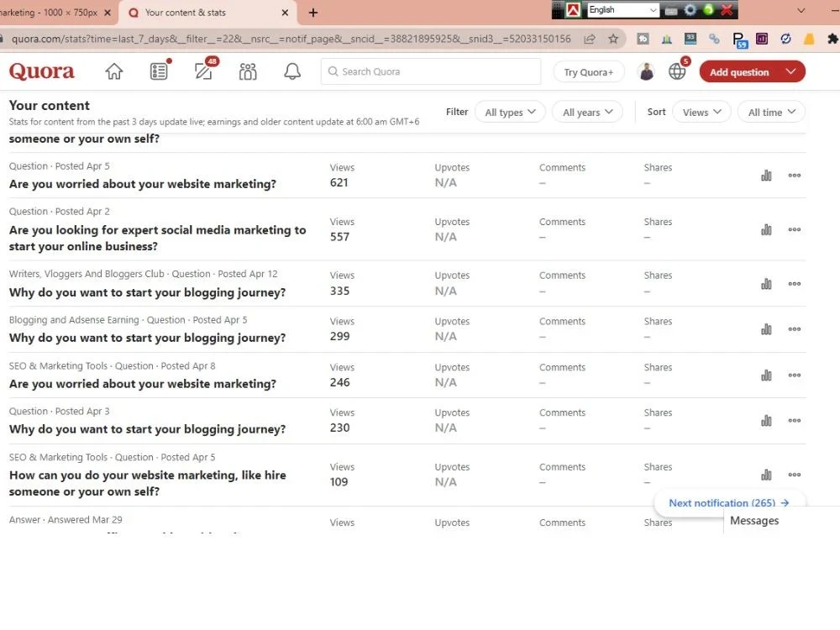Open the Following list icon

point(159,71)
